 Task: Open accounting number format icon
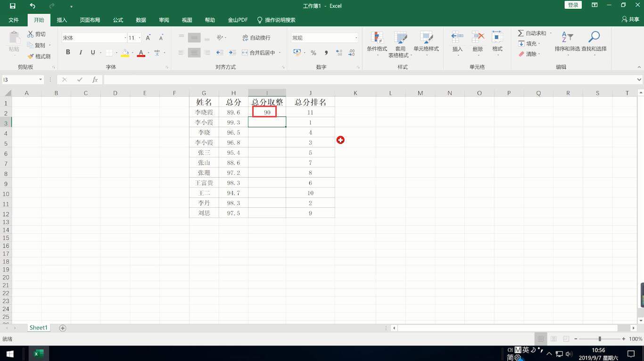[297, 52]
